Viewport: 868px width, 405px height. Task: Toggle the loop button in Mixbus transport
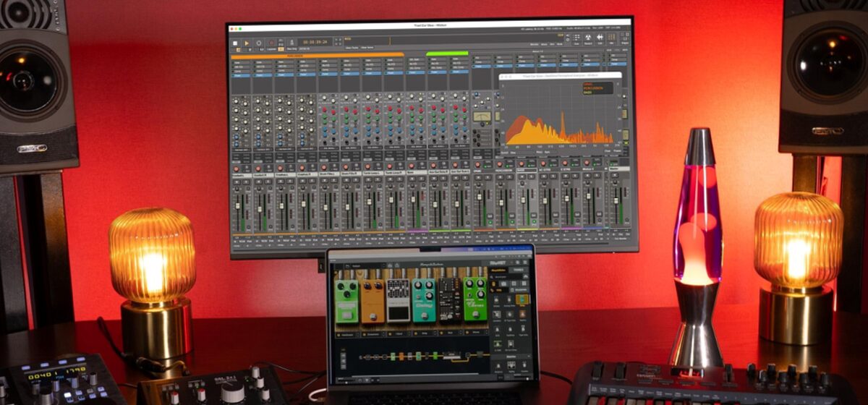pyautogui.click(x=259, y=43)
